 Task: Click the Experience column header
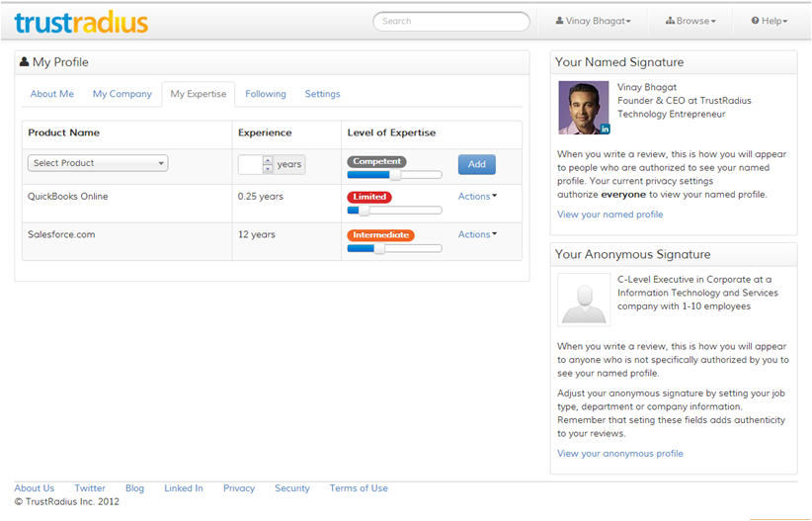coord(265,132)
